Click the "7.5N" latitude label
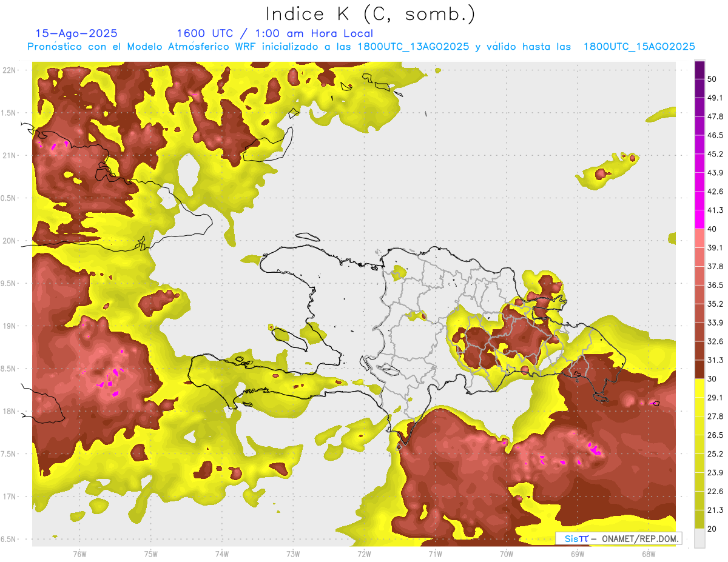The width and height of the screenshot is (728, 562). coord(8,454)
